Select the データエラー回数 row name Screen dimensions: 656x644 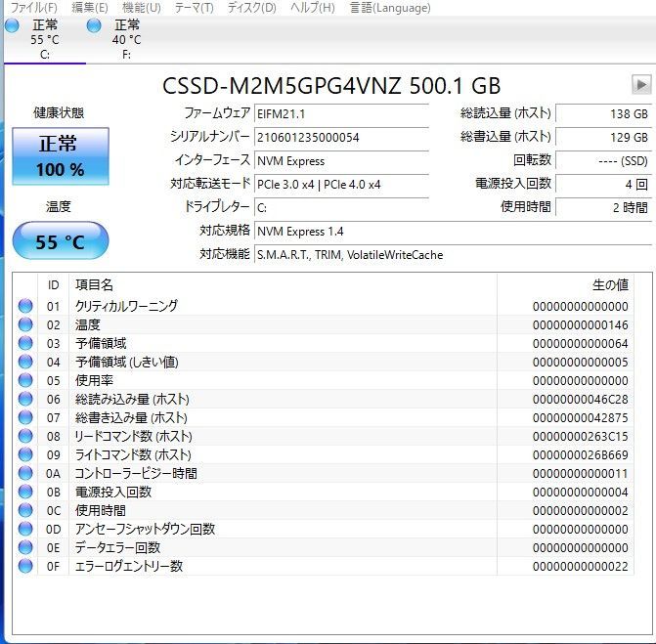[x=117, y=547]
